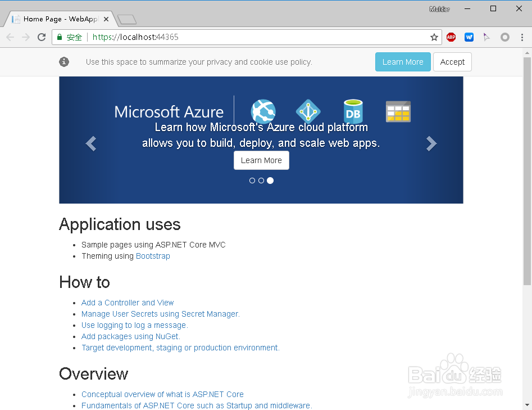
Task: Open the Chrome three-dot menu
Action: coord(523,37)
